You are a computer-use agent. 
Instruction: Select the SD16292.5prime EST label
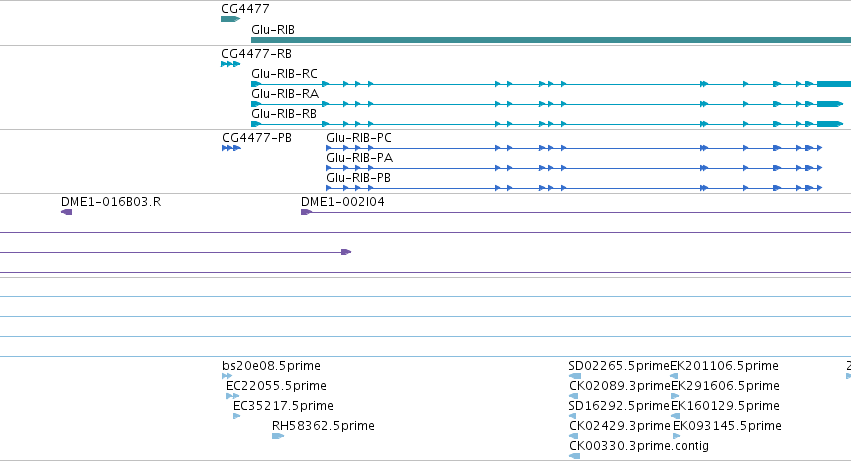pyautogui.click(x=619, y=406)
